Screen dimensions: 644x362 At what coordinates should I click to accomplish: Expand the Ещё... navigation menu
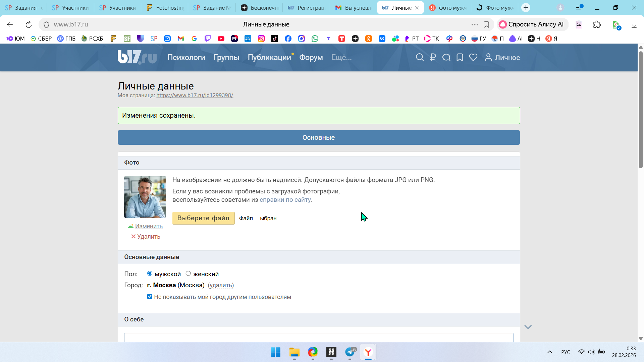coord(341,58)
